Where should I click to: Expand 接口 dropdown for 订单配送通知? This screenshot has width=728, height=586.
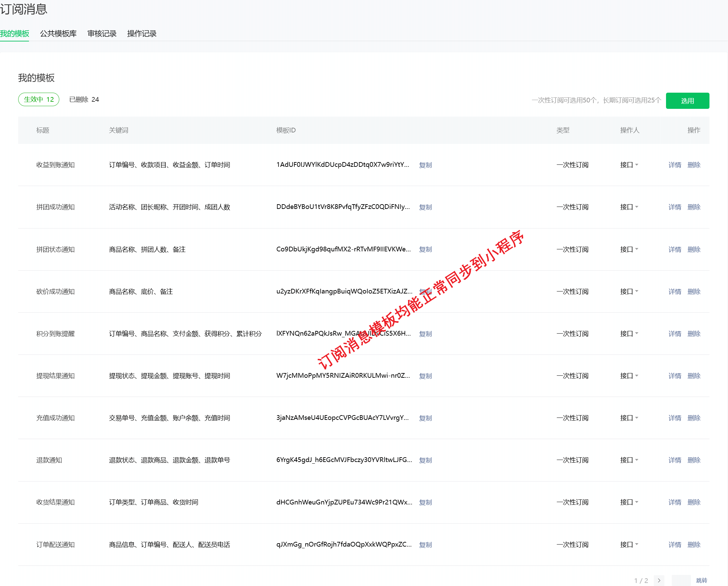pyautogui.click(x=629, y=545)
